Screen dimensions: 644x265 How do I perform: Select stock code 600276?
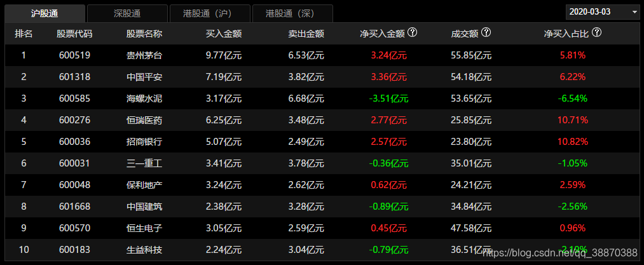(74, 120)
